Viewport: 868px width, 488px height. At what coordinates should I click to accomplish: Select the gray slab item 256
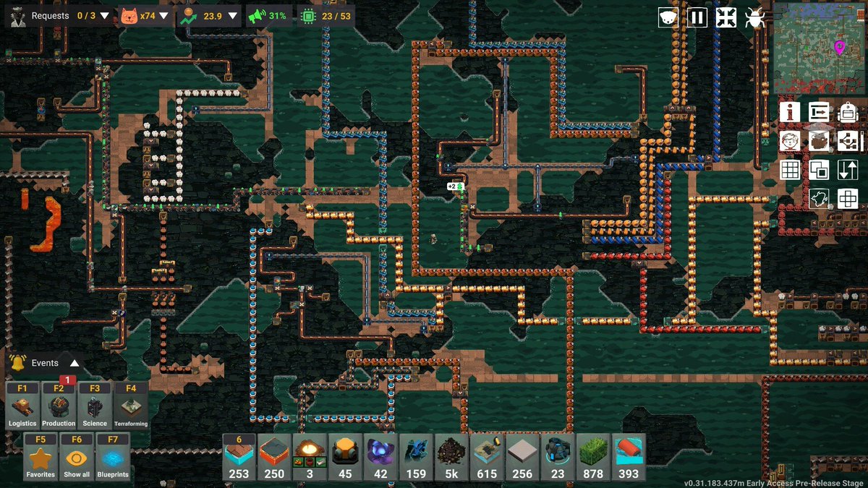(x=522, y=458)
